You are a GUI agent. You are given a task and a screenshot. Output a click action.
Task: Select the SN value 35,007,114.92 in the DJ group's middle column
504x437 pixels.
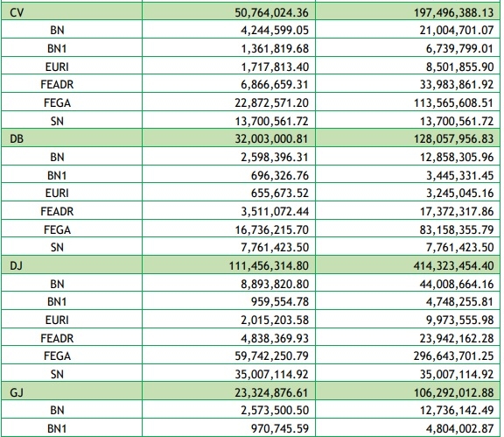click(x=271, y=374)
